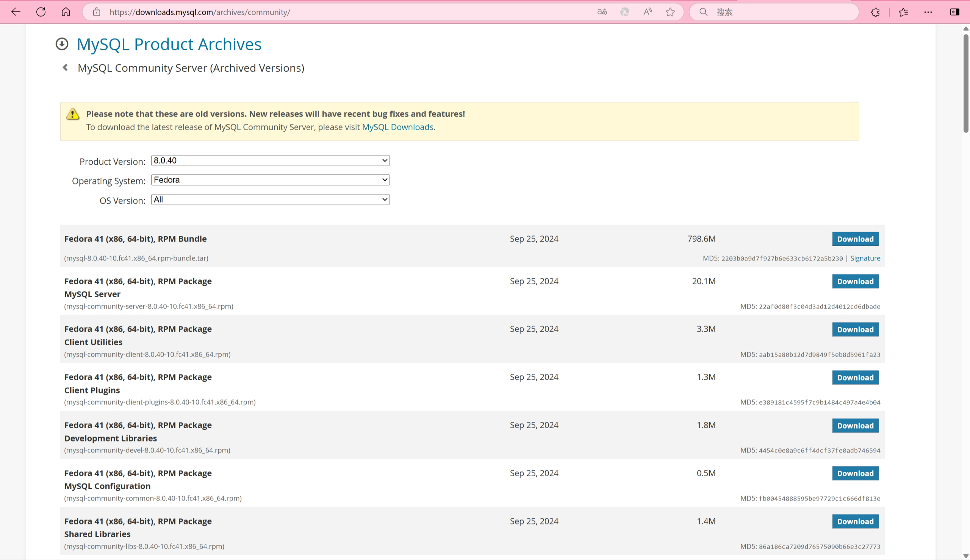Open the favorites list icon

click(x=903, y=12)
